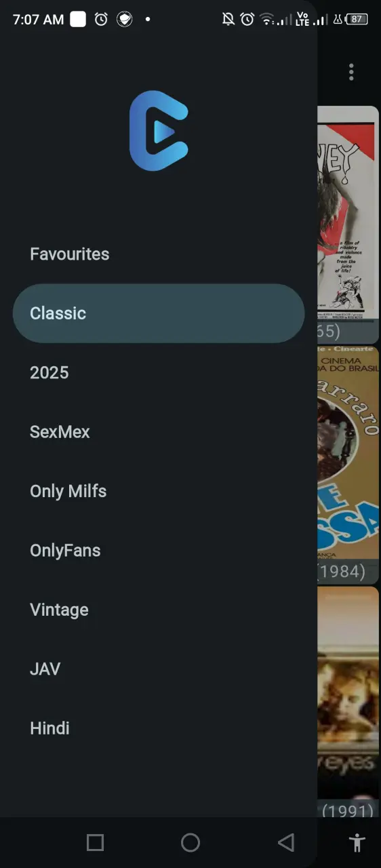
Task: Open the three-dot overflow menu
Action: (351, 72)
